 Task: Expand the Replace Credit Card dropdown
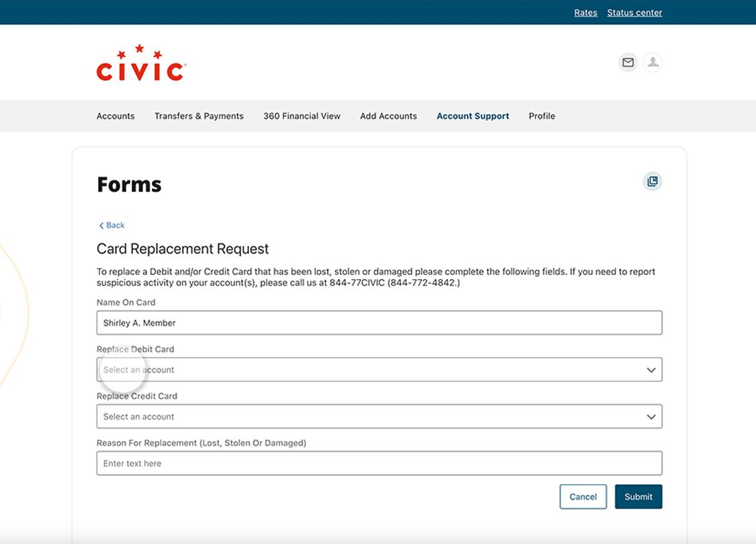(380, 416)
